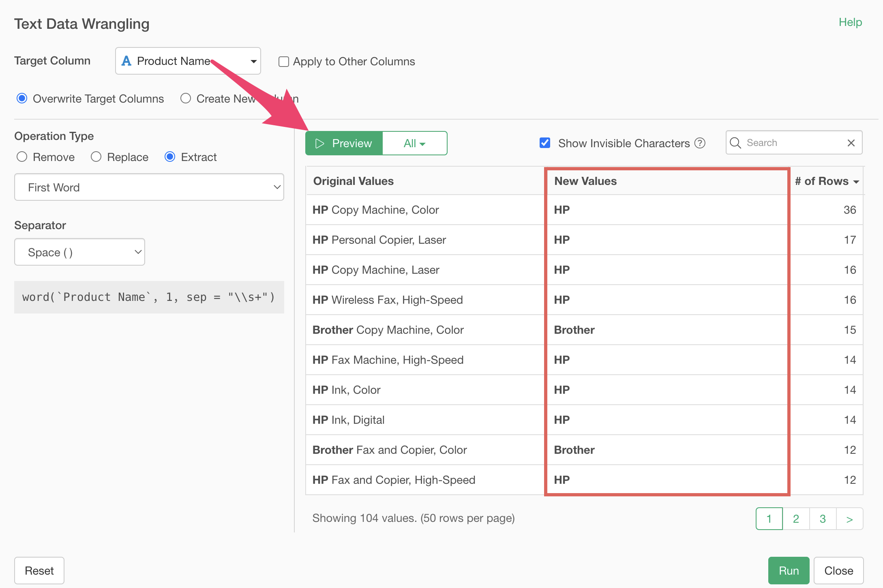Open the Target Column Product Name dropdown
The height and width of the screenshot is (588, 883).
[188, 61]
